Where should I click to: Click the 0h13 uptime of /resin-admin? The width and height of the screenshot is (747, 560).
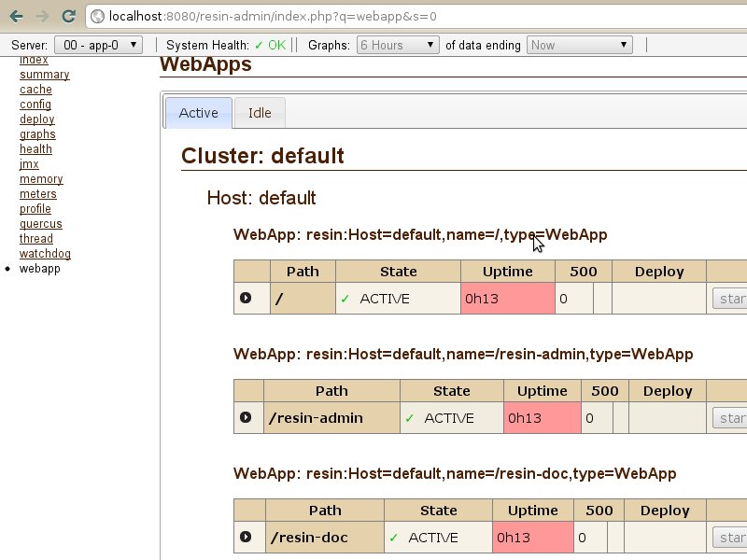click(543, 417)
